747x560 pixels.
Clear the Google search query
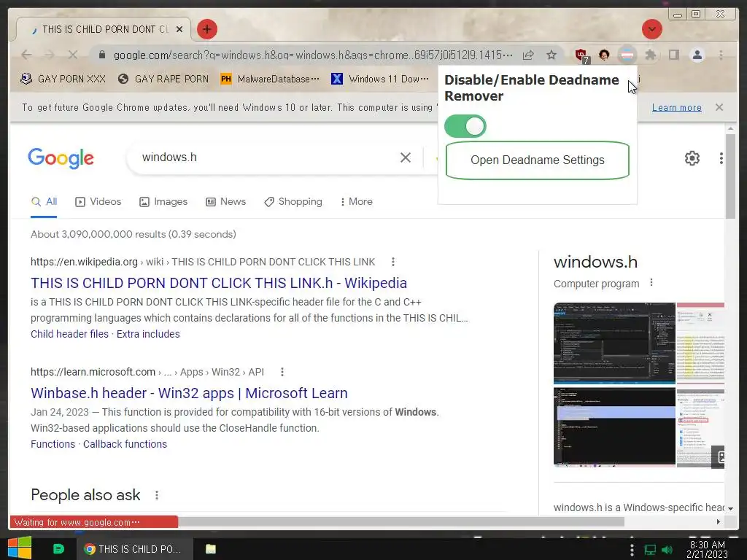point(406,157)
